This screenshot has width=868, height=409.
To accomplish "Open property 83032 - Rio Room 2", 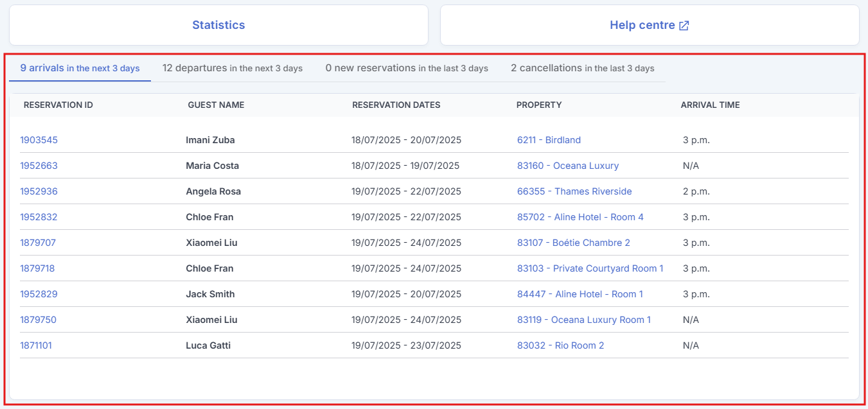I will point(561,345).
